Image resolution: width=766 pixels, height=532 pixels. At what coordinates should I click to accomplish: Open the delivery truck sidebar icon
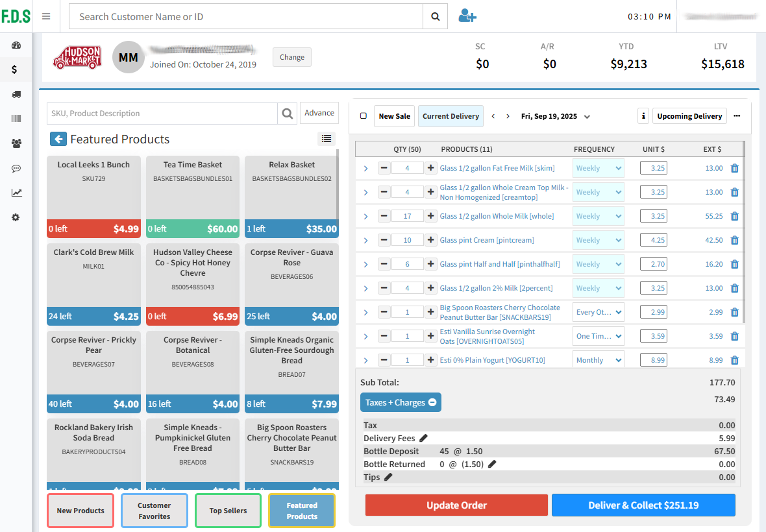point(16,94)
